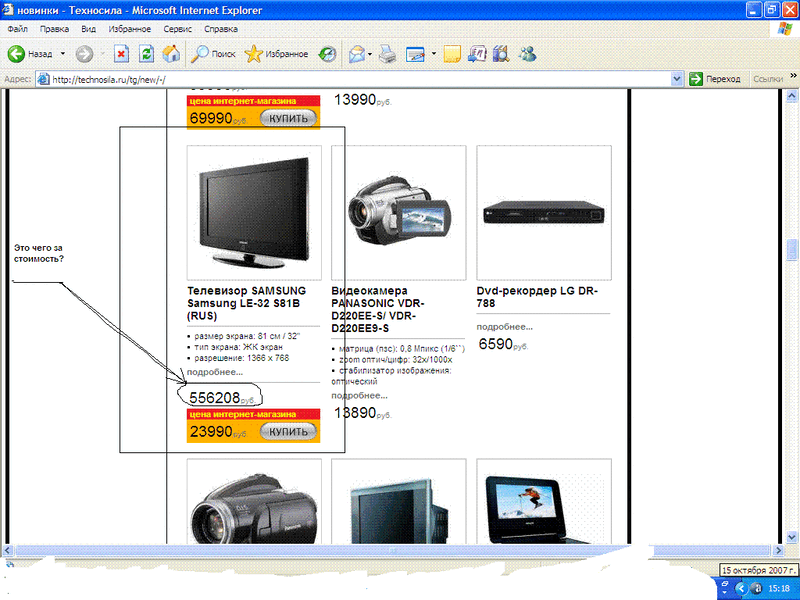The width and height of the screenshot is (800, 600).
Task: Click the 13890 руб camcorder price
Action: tap(362, 413)
